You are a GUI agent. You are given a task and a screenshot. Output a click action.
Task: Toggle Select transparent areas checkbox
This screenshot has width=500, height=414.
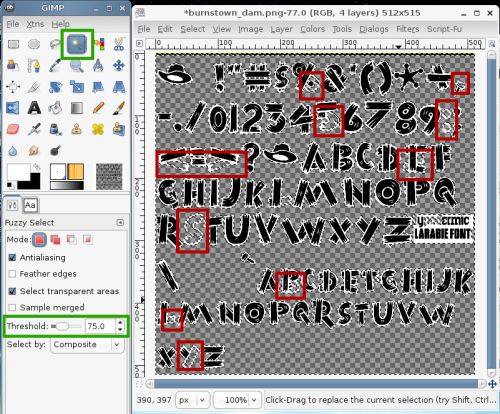[12, 291]
